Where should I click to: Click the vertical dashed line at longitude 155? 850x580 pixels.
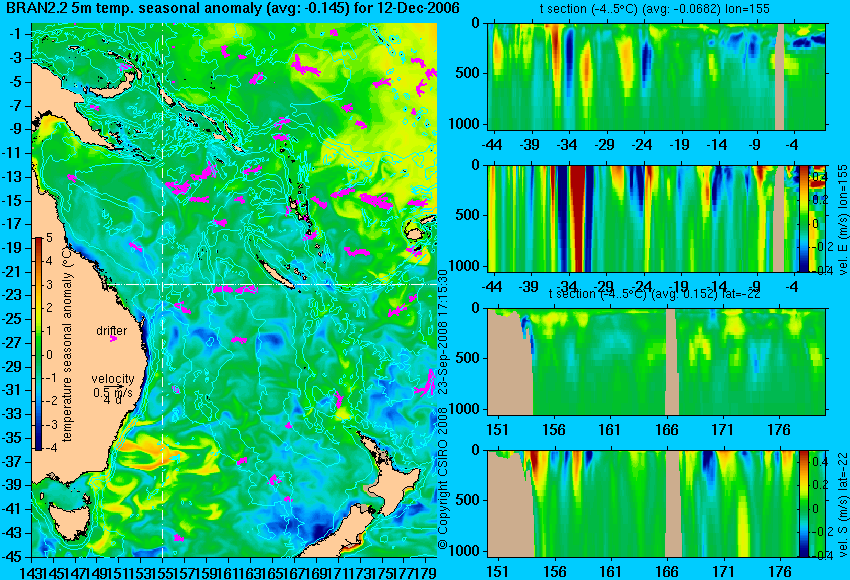pos(162,290)
